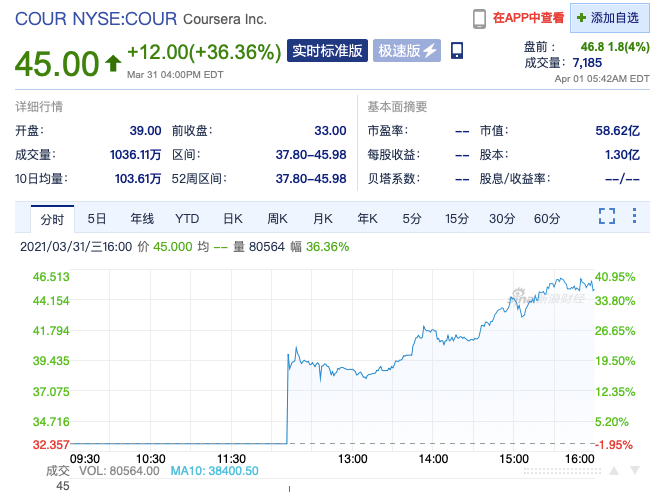The height and width of the screenshot is (492, 668).
Task: Open the 在APP中查看 link
Action: pyautogui.click(x=528, y=18)
